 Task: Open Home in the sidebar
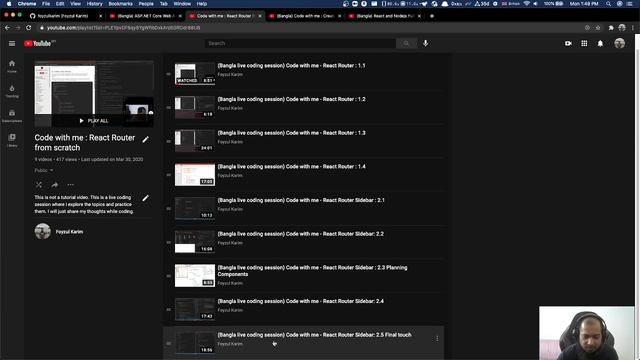(x=12, y=66)
